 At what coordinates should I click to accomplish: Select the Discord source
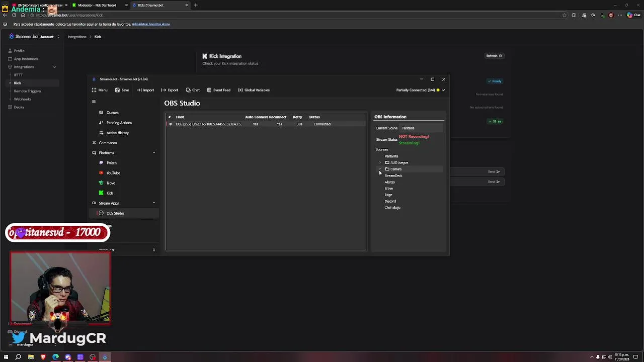click(390, 201)
